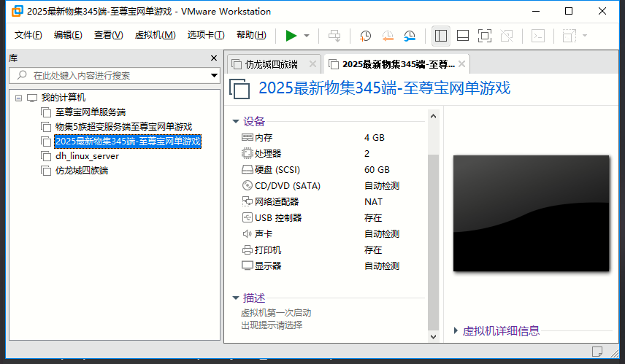The width and height of the screenshot is (625, 364).
Task: Open the 查看(V) menu
Action: 108,35
